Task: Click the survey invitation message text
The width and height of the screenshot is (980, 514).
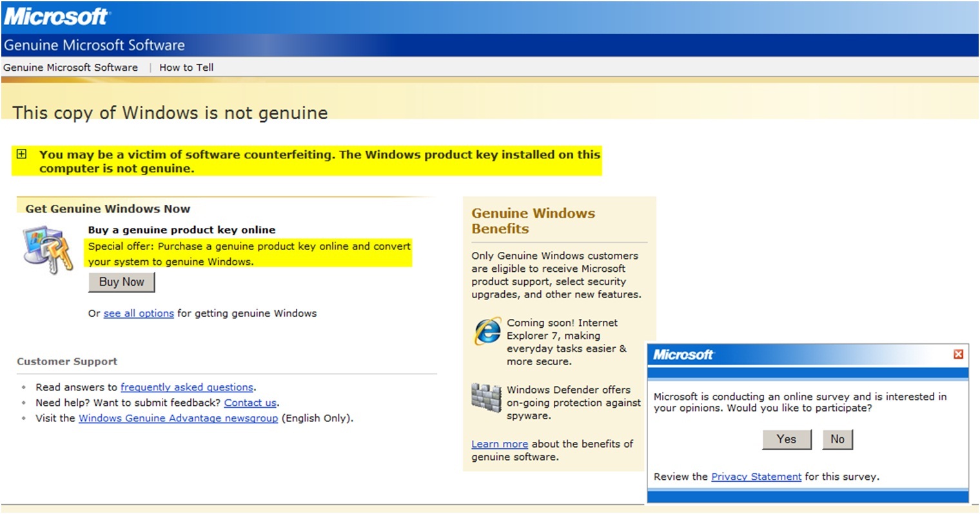Action: coord(800,403)
